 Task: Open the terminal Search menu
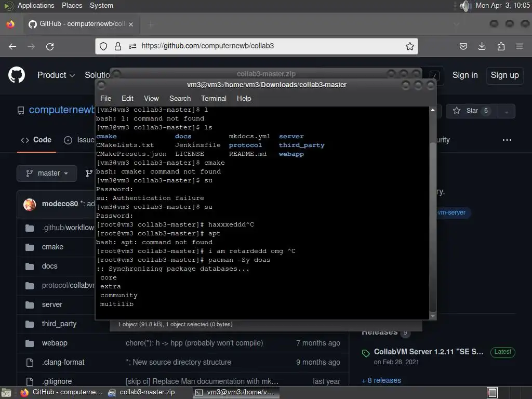[x=180, y=98]
